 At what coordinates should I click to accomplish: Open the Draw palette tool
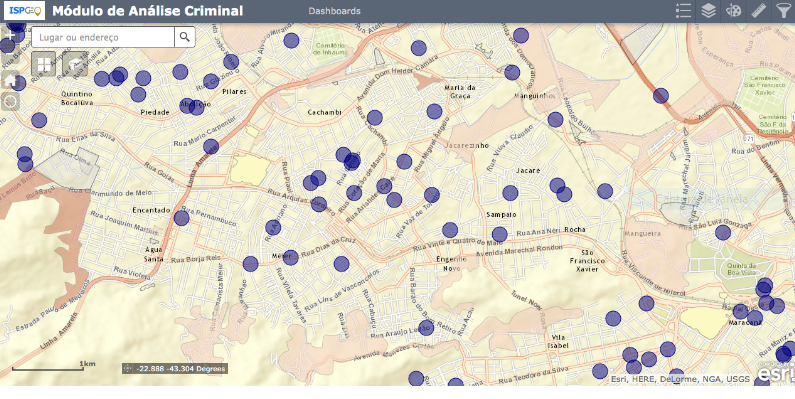[733, 11]
